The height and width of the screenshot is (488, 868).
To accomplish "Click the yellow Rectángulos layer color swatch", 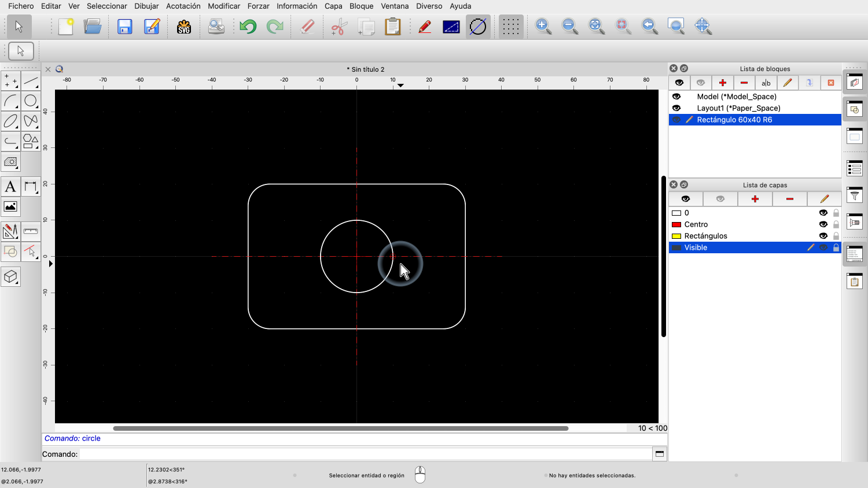I will click(676, 236).
